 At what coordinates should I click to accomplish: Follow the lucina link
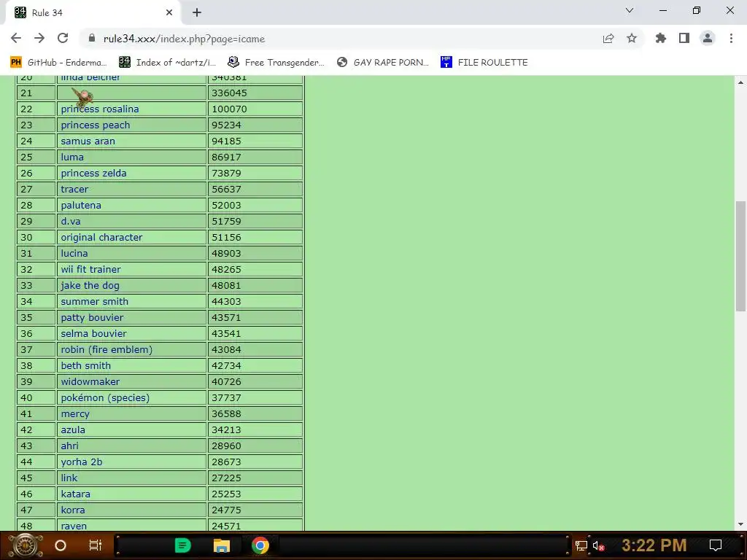click(74, 253)
